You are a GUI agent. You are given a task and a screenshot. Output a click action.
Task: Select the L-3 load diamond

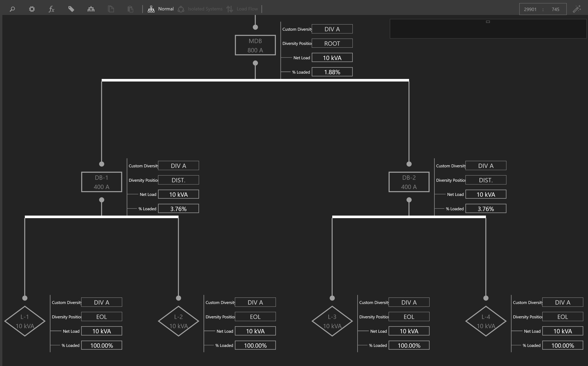pos(332,321)
